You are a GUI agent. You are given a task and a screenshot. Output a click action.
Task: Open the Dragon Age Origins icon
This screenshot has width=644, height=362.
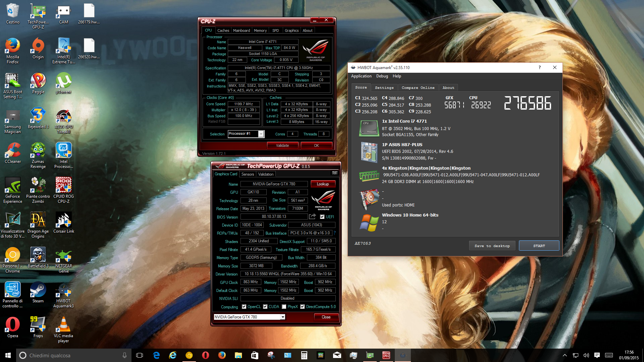(x=38, y=225)
